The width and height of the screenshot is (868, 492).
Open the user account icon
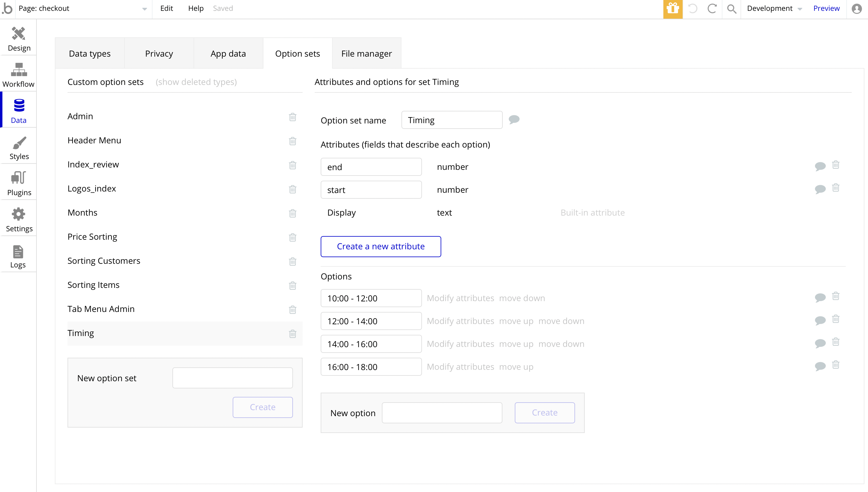(x=857, y=9)
